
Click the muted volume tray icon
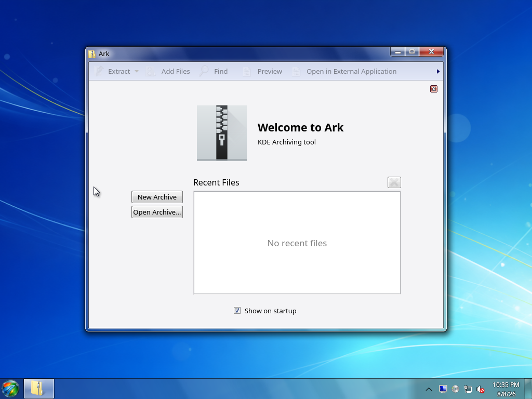(x=480, y=389)
